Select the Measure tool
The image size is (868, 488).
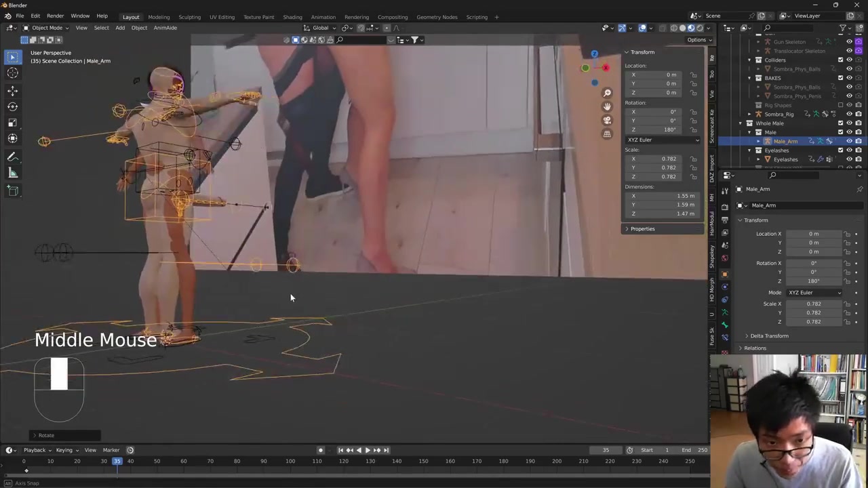pyautogui.click(x=12, y=173)
